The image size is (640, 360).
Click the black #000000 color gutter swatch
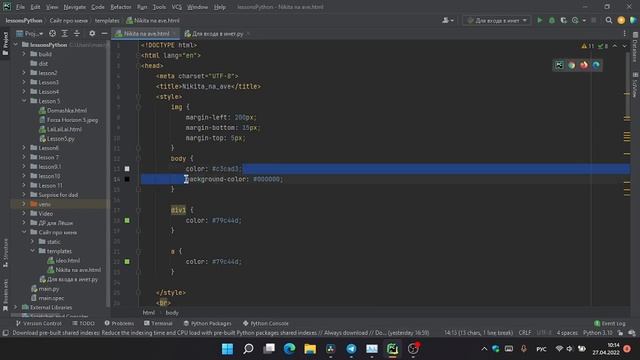coord(127,179)
